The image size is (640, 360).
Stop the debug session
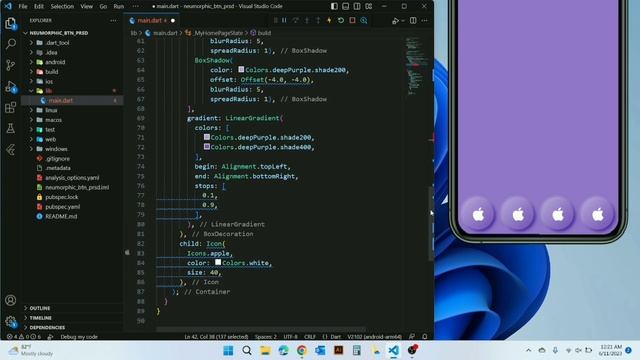(x=352, y=20)
